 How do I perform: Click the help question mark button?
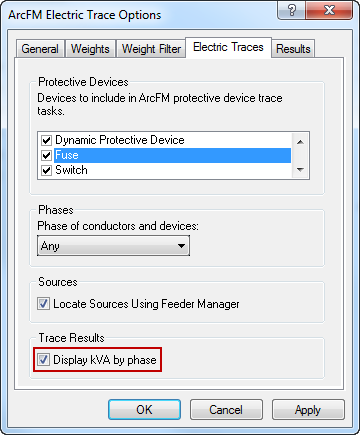click(x=292, y=11)
